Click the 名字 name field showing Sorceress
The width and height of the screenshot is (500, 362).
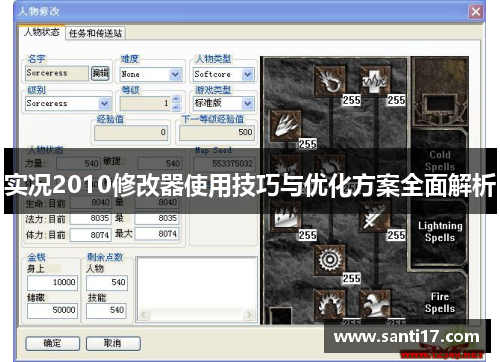click(x=57, y=73)
